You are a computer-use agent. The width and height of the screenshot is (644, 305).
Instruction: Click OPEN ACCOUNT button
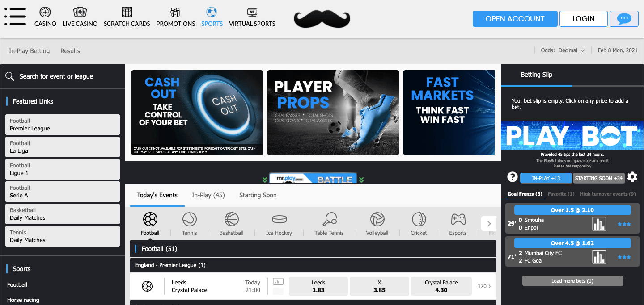pyautogui.click(x=515, y=19)
